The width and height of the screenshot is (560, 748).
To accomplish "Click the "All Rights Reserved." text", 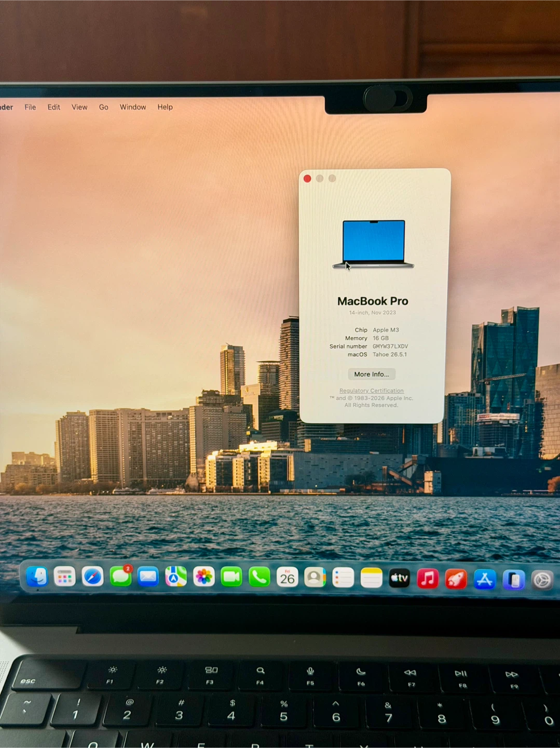I will (372, 405).
